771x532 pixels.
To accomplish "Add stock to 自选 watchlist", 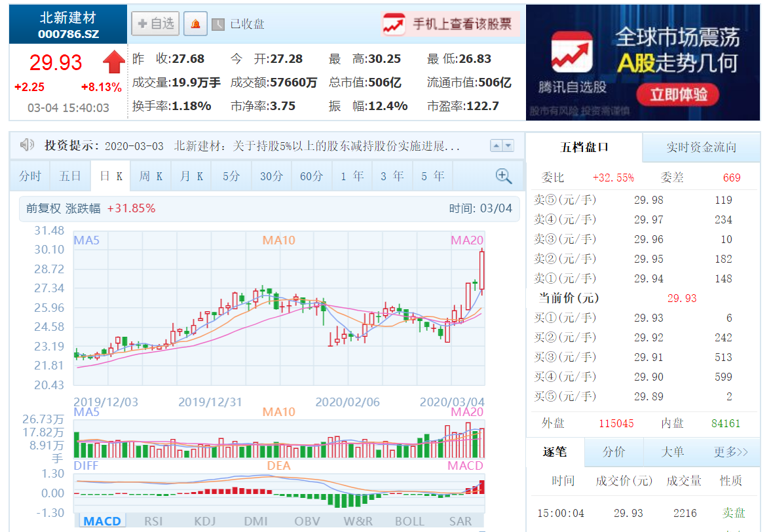I will pyautogui.click(x=155, y=24).
